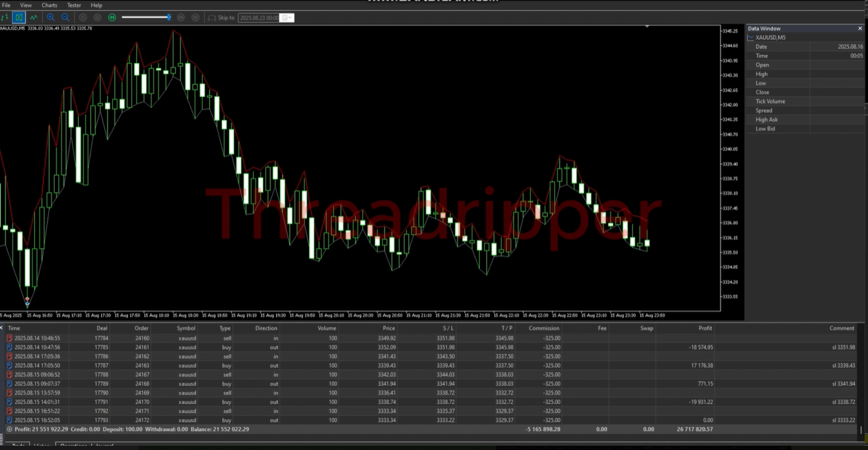Click the Skip to button

tap(221, 18)
